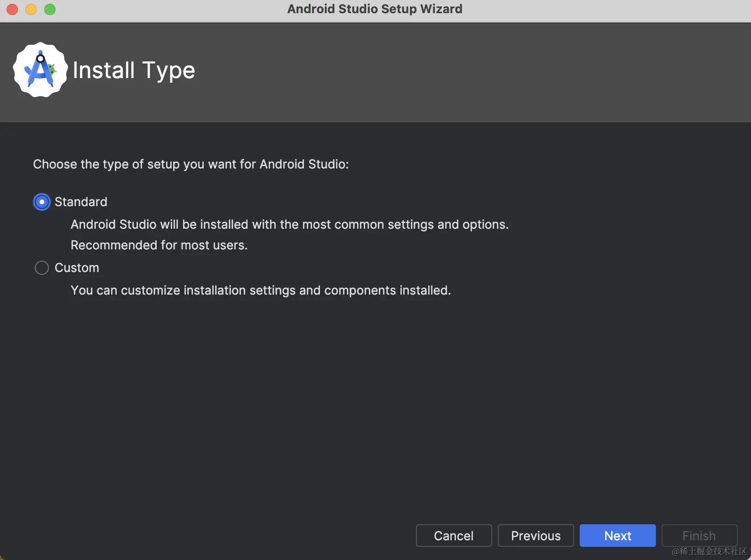Close the Setup Wizard window via red button
The width and height of the screenshot is (751, 560).
click(12, 9)
